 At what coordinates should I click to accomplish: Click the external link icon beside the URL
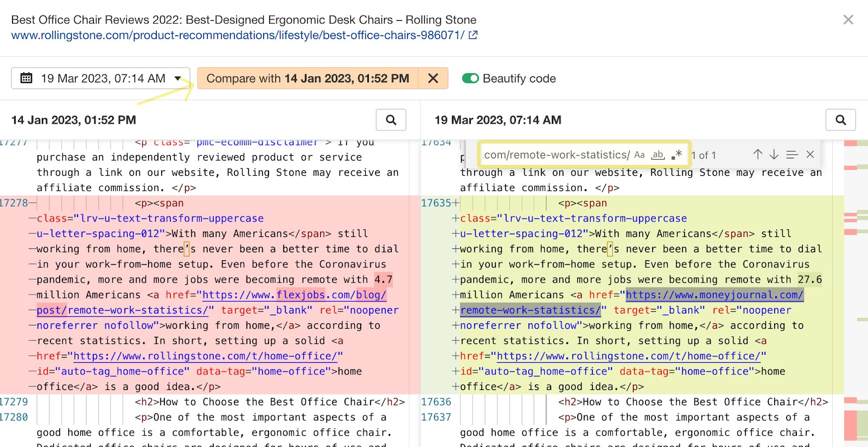pyautogui.click(x=473, y=35)
